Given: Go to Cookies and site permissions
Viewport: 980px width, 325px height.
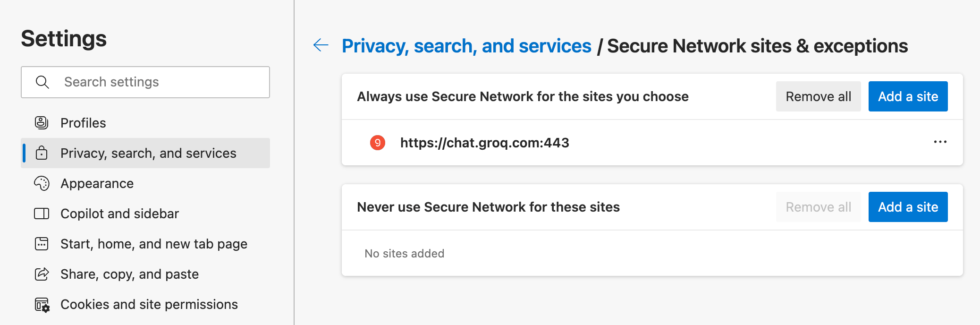Looking at the screenshot, I should tap(149, 304).
